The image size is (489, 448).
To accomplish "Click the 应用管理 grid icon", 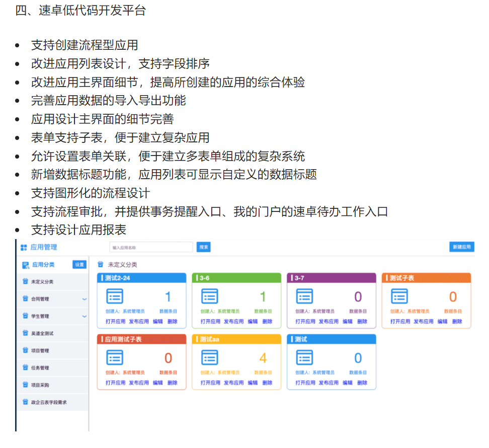I will click(x=24, y=247).
